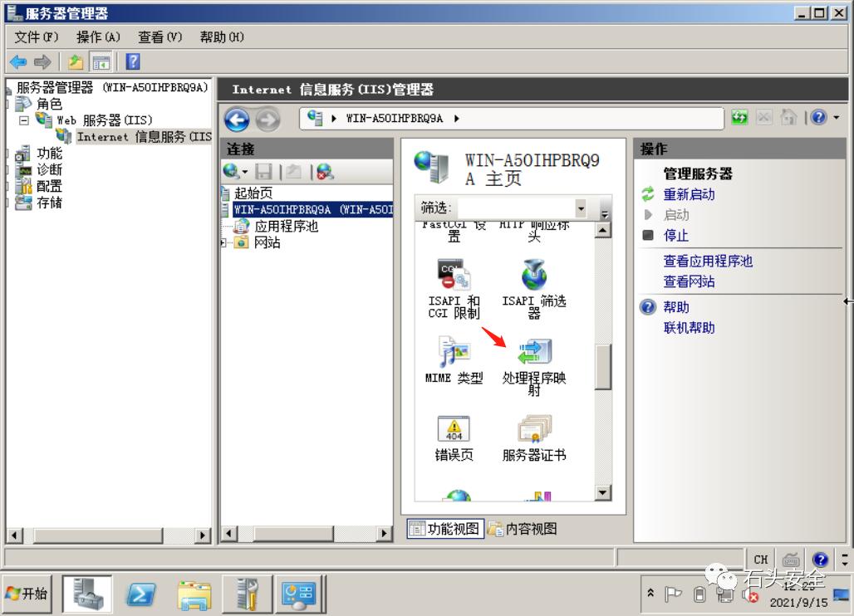Toggle the show/hide console tree icon
The width and height of the screenshot is (854, 616).
(x=101, y=62)
